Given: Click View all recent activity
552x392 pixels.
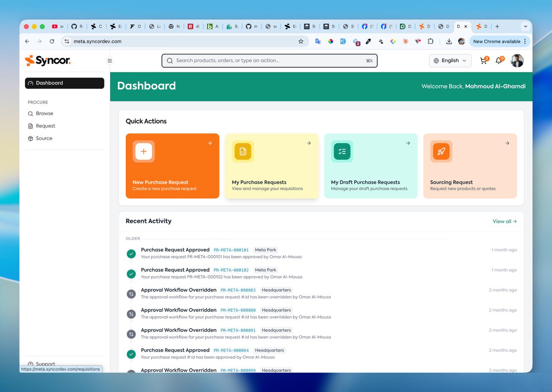Looking at the screenshot, I should click(x=505, y=221).
